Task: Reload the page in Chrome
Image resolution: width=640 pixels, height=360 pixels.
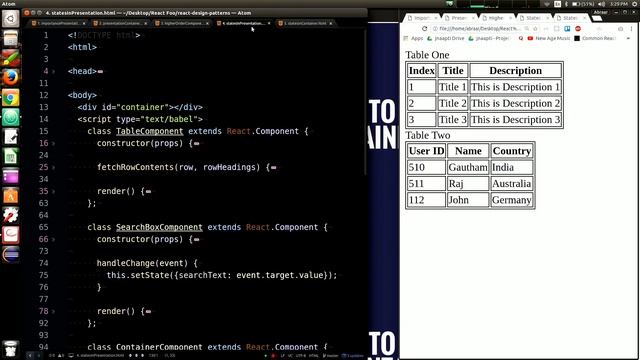Action: pyautogui.click(x=424, y=29)
